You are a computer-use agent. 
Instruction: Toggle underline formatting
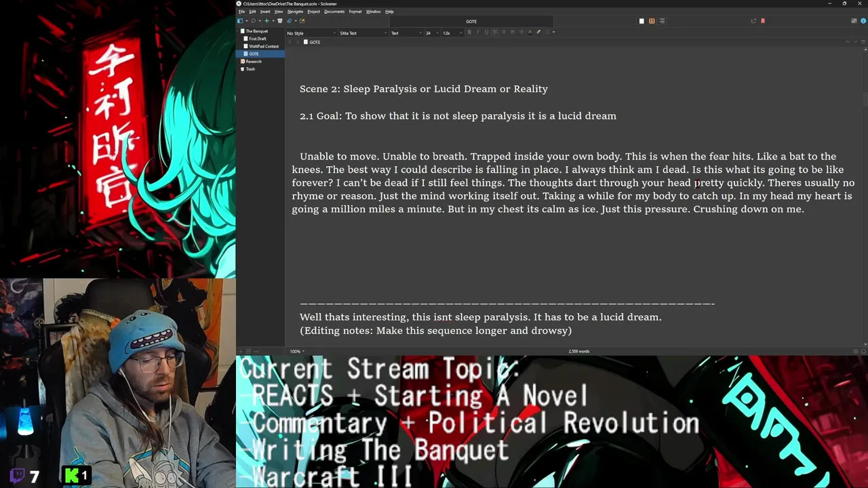point(486,33)
